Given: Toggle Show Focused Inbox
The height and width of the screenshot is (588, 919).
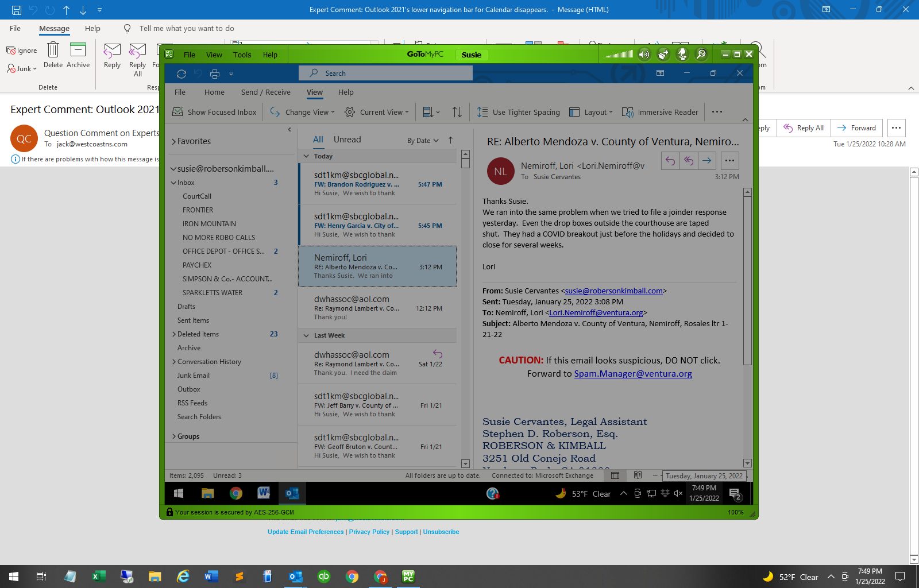Looking at the screenshot, I should 214,111.
